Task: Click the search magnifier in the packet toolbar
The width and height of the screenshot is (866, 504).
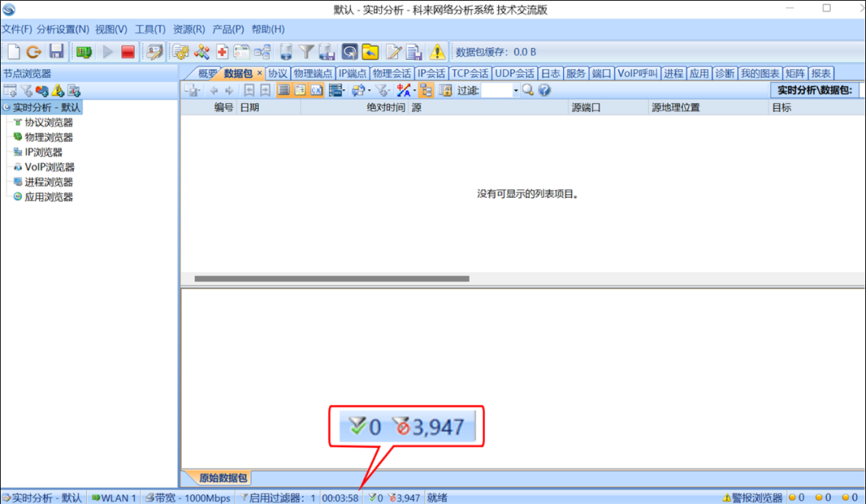Action: [528, 90]
